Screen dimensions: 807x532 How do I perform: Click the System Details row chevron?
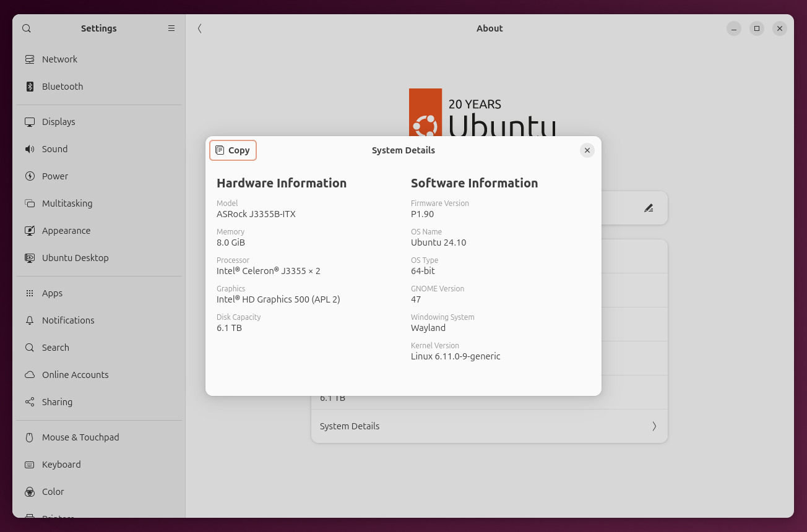tap(654, 426)
